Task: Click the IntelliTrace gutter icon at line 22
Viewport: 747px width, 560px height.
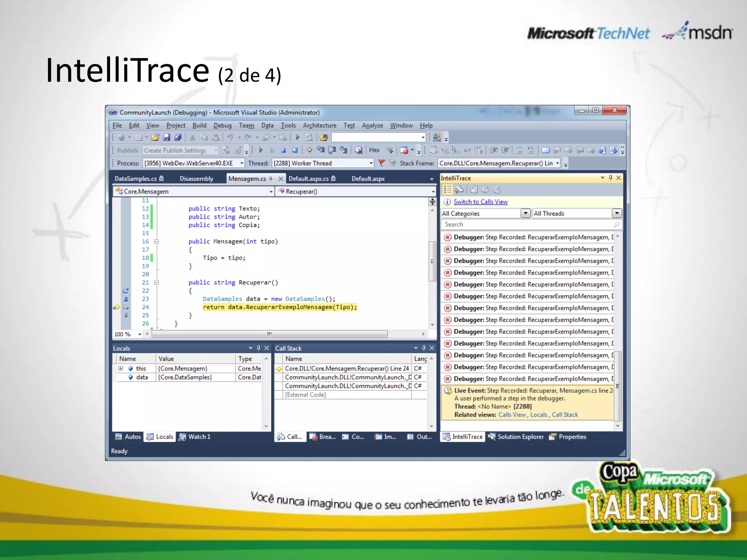Action: 126,291
